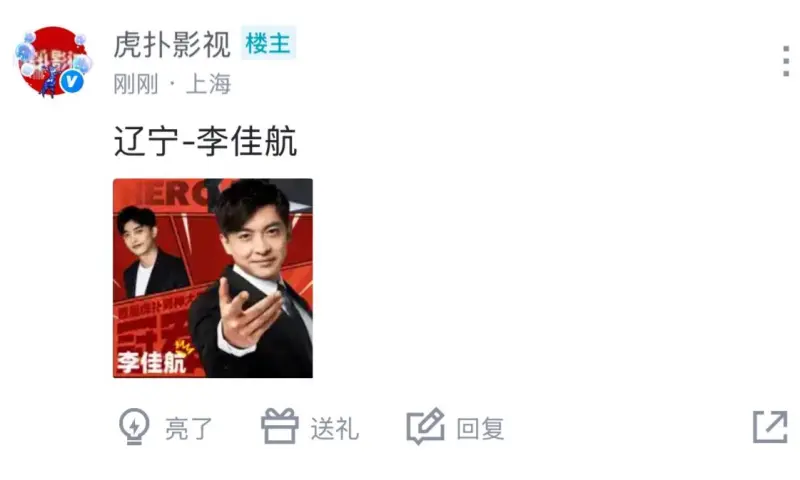Image resolution: width=800 pixels, height=480 pixels.
Task: Open the three-dot more options menu
Action: click(786, 61)
